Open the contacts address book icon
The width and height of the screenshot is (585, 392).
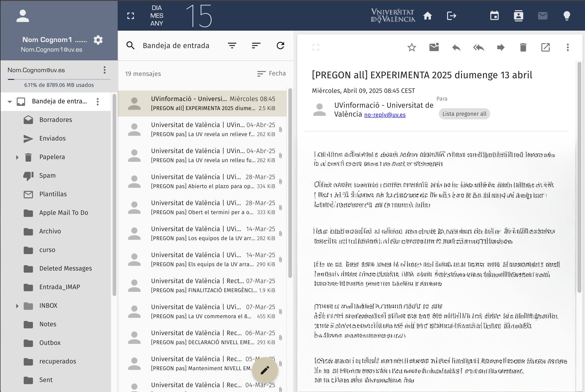[x=518, y=16]
